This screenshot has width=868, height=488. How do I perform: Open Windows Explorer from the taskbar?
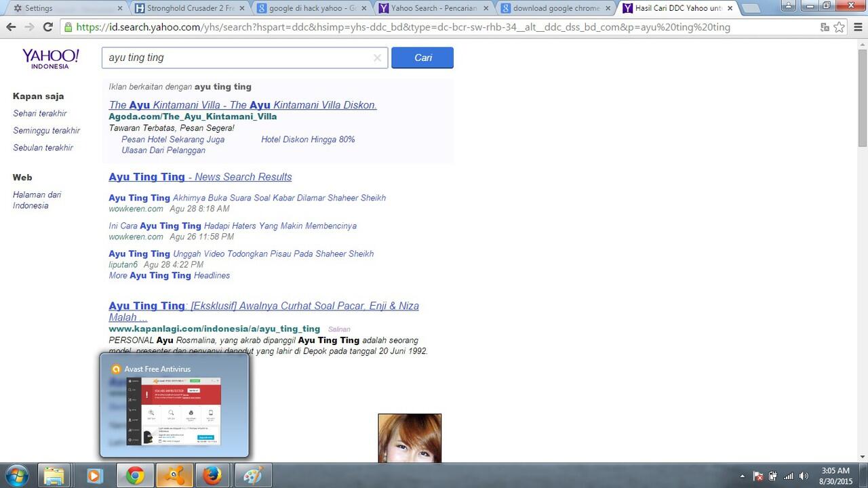click(55, 476)
